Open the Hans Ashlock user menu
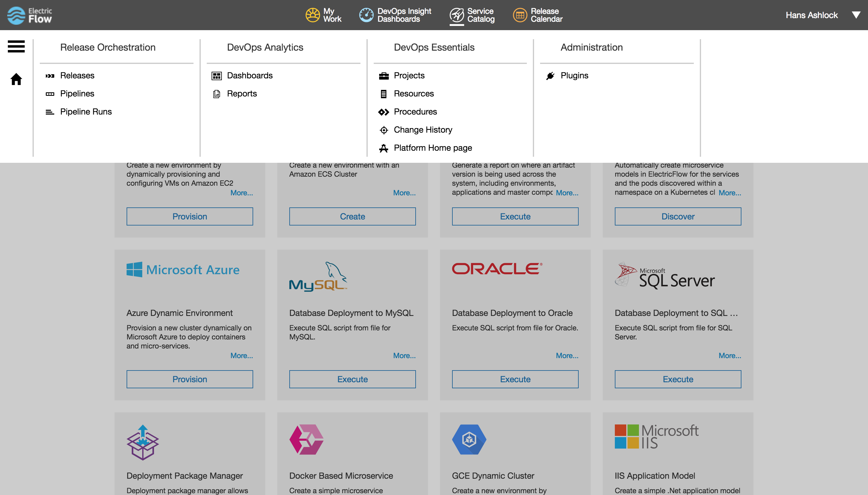868x495 pixels. (811, 15)
